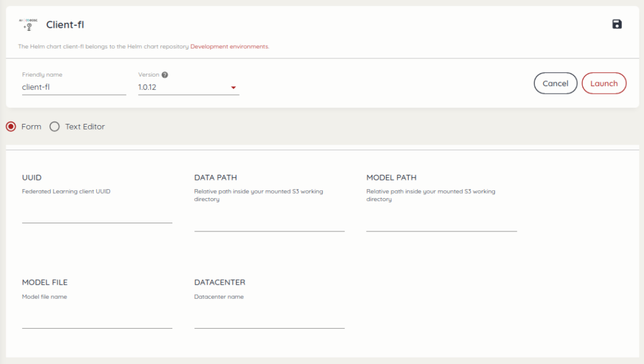The image size is (644, 364).
Task: Click the Version help question mark icon
Action: click(165, 75)
